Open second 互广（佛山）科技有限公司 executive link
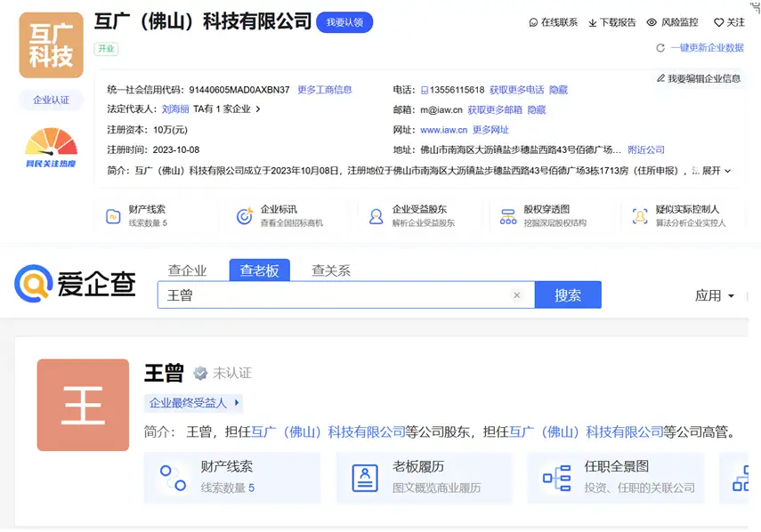This screenshot has height=532, width=761. tap(587, 431)
